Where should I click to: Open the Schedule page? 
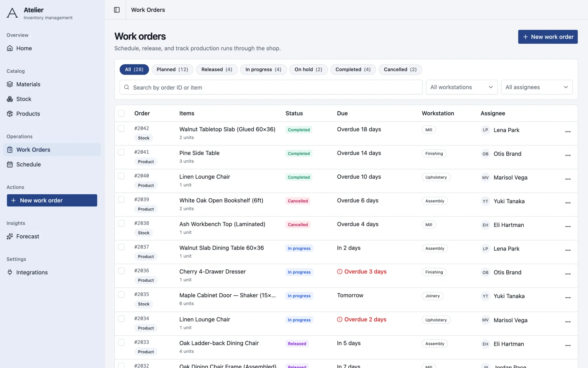coord(52,164)
